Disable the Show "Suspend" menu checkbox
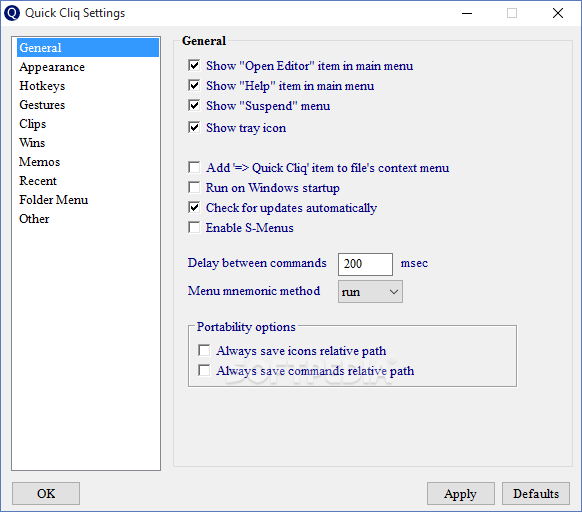This screenshot has width=582, height=512. coord(194,106)
